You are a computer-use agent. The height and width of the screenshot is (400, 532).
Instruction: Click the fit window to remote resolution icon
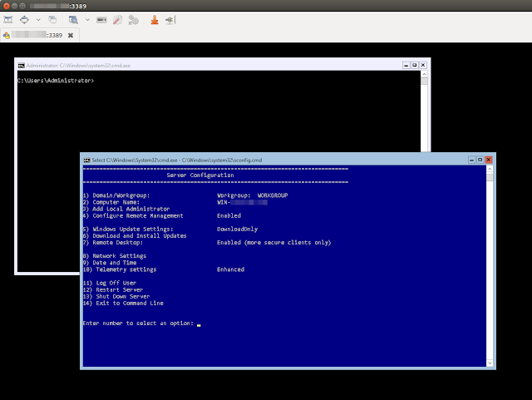(24, 19)
